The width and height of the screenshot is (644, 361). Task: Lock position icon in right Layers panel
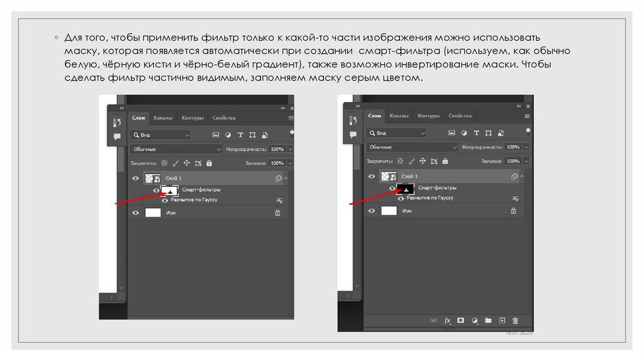[x=423, y=161]
